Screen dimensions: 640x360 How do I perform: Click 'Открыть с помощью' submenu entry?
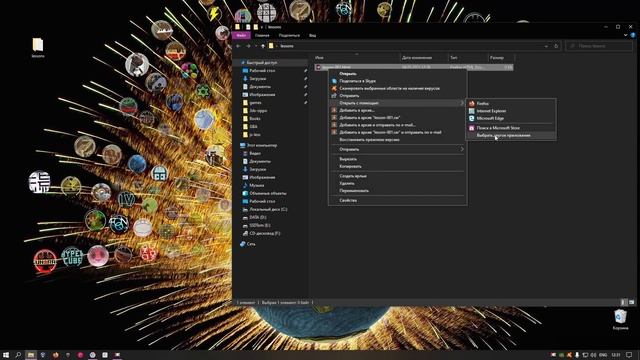tap(398, 103)
